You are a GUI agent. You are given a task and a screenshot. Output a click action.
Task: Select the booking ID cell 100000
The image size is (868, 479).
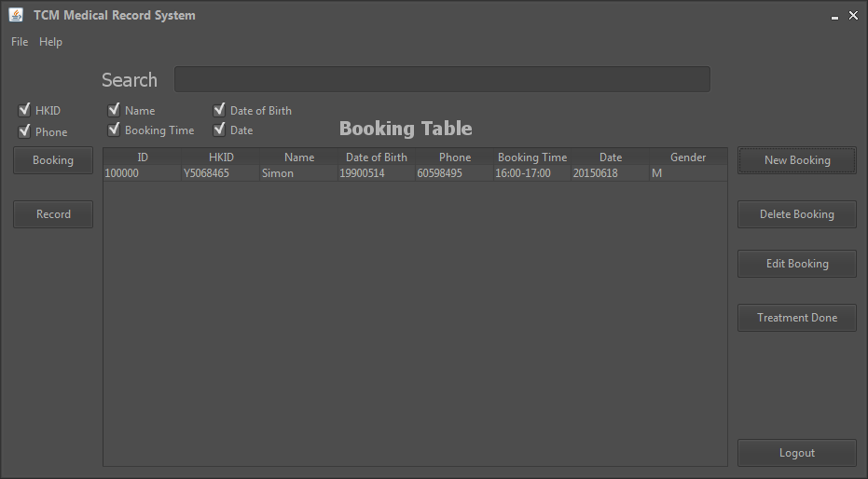[x=143, y=173]
